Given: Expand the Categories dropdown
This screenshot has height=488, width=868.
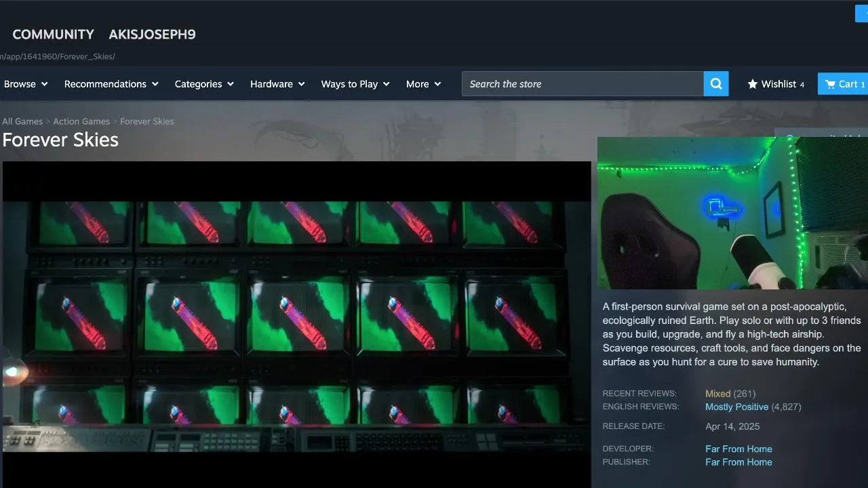Looking at the screenshot, I should 204,84.
